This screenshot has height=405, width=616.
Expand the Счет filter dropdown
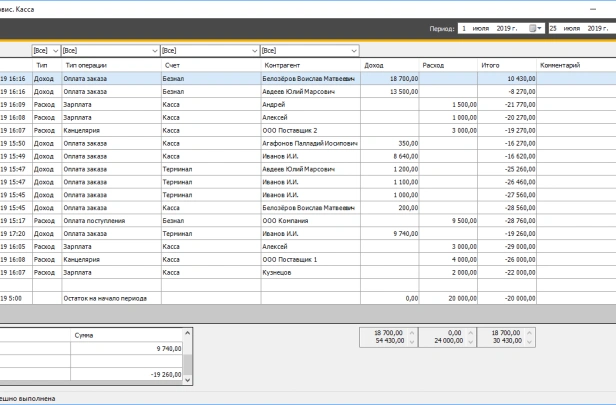(254, 49)
